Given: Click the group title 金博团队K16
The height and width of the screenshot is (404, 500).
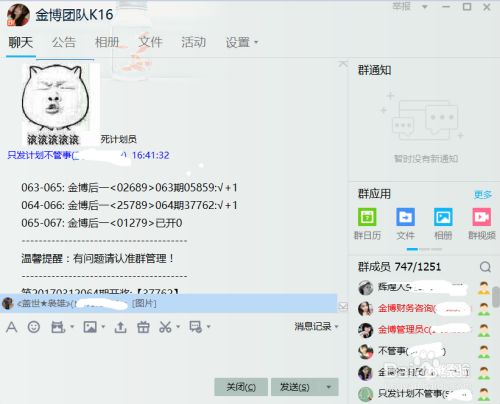Looking at the screenshot, I should click(74, 15).
